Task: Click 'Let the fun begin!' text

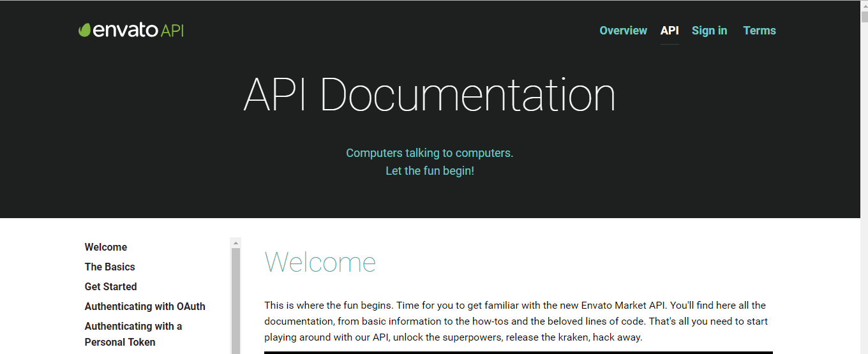Action: click(x=430, y=171)
